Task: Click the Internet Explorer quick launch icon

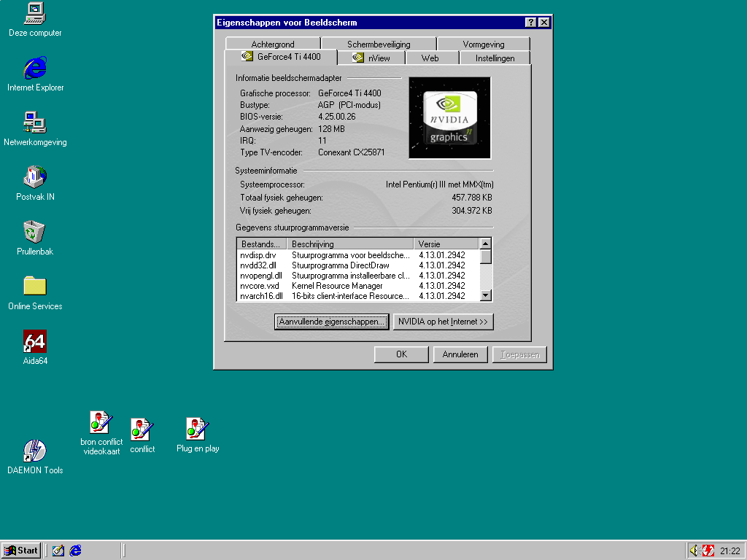Action: (75, 551)
